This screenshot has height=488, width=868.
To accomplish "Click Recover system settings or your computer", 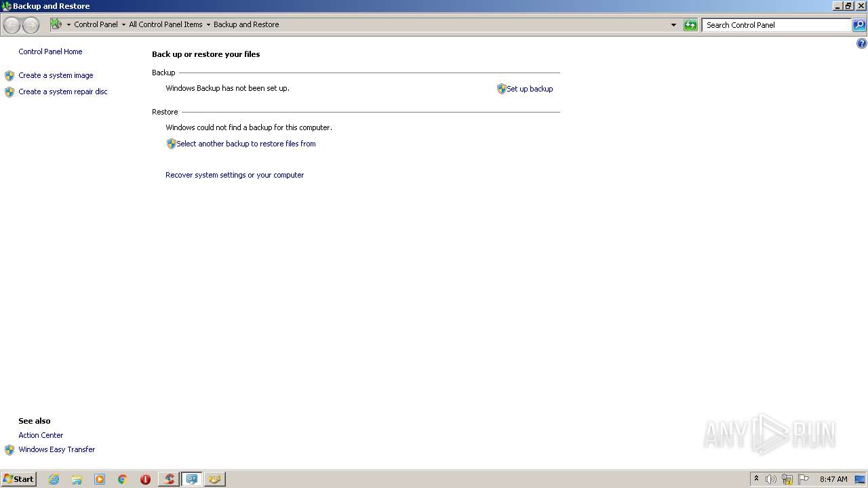I will point(235,175).
